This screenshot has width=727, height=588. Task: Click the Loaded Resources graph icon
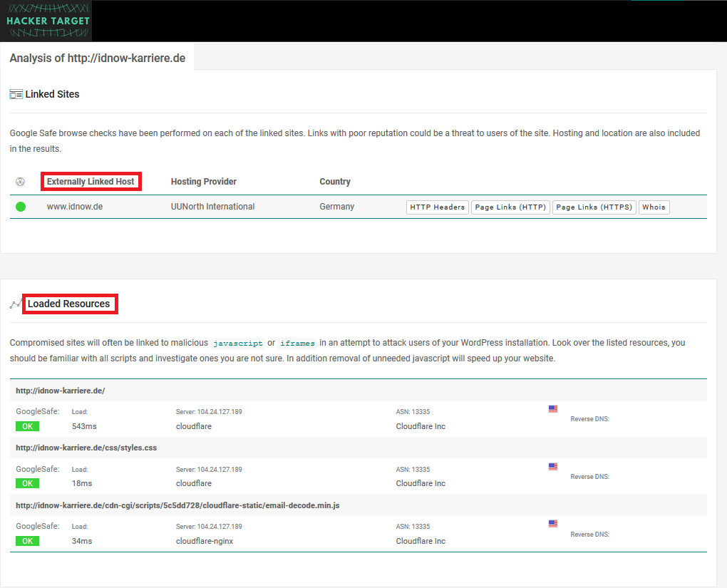coord(16,304)
